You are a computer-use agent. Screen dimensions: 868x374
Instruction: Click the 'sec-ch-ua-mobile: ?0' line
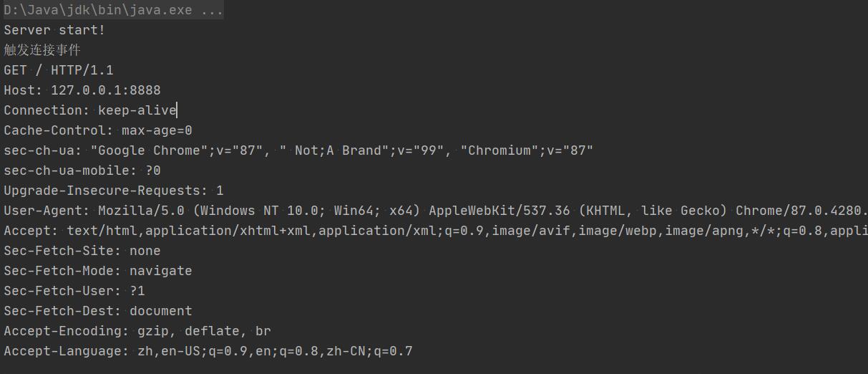coord(82,171)
